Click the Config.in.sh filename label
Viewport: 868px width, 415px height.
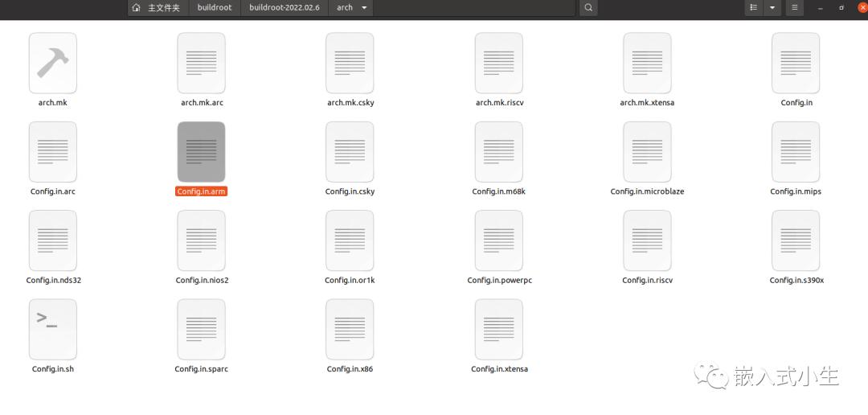click(52, 368)
